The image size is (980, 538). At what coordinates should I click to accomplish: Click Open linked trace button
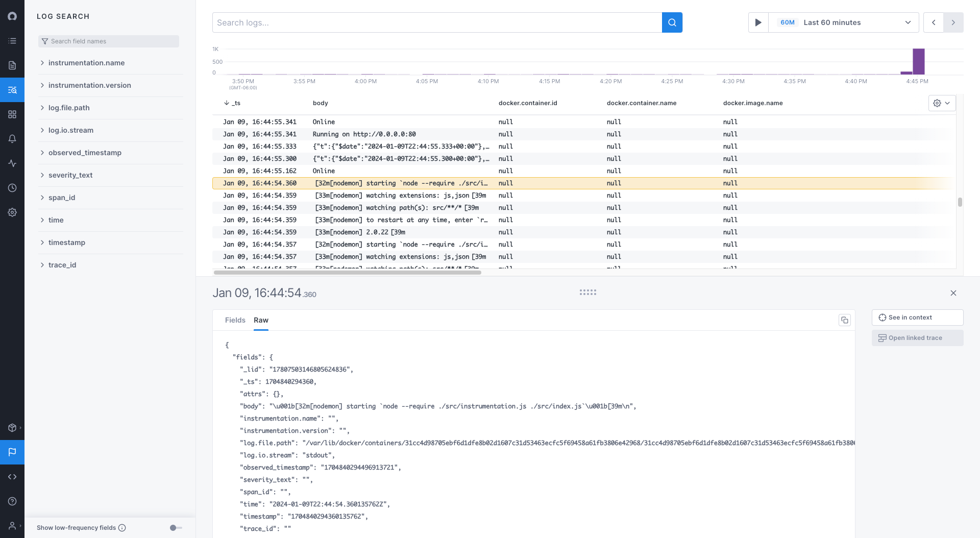tap(917, 338)
